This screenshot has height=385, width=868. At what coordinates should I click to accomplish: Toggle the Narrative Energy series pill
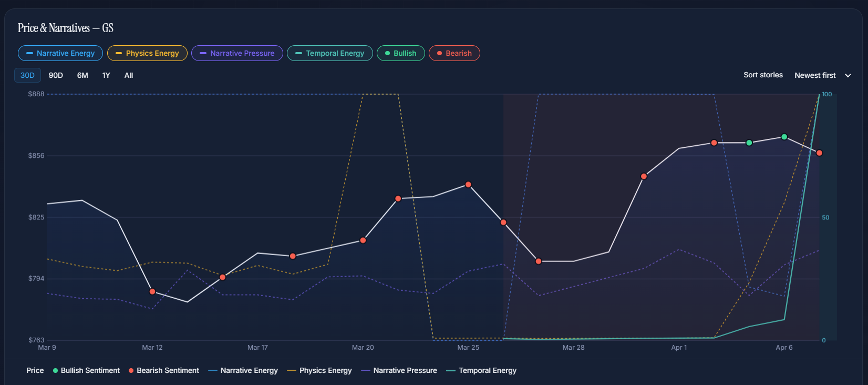pos(60,53)
